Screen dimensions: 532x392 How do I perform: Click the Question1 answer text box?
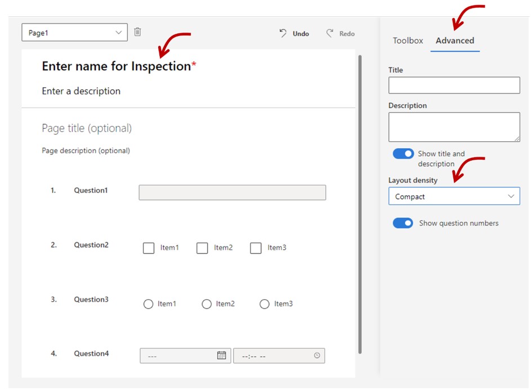pos(233,192)
